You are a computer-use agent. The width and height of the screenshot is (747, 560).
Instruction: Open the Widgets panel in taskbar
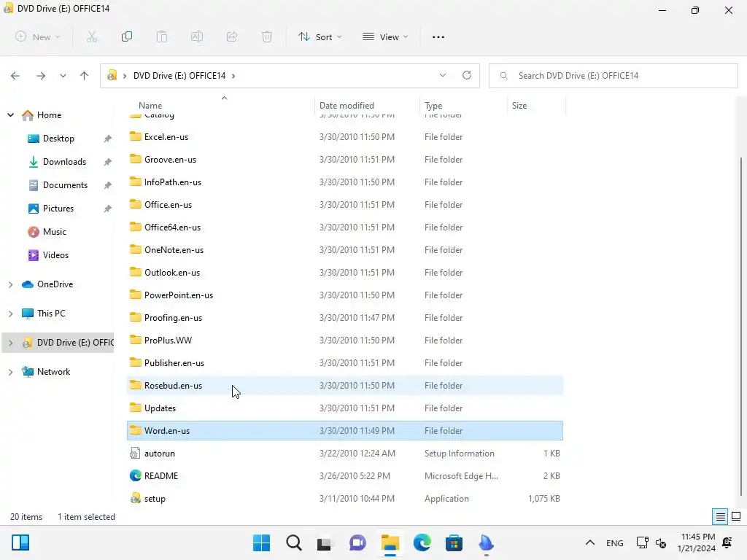pyautogui.click(x=20, y=542)
